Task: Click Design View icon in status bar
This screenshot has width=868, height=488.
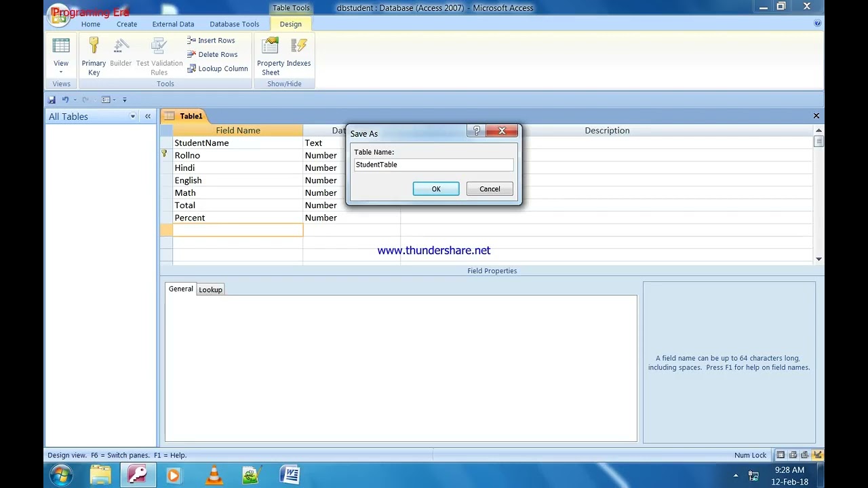Action: coord(817,455)
